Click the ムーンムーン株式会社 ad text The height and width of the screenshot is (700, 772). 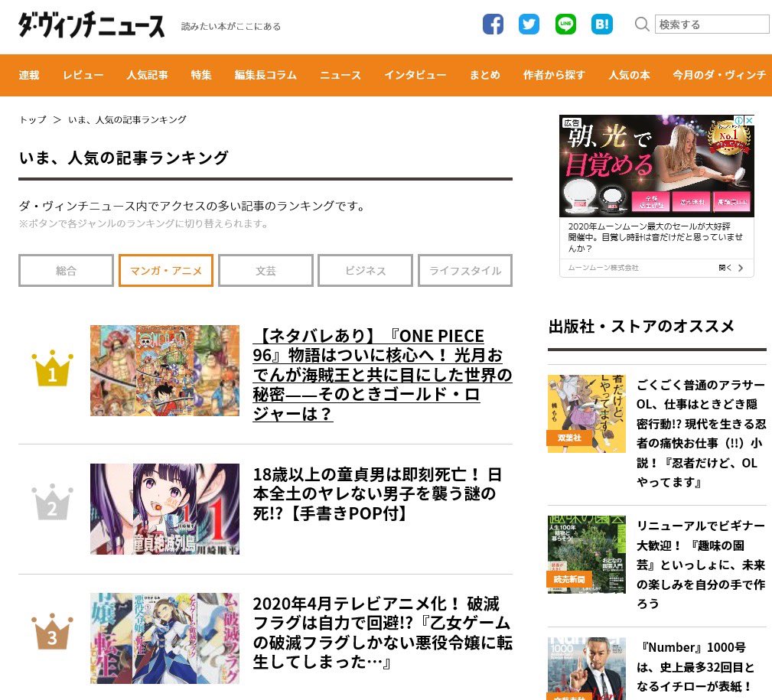click(603, 268)
